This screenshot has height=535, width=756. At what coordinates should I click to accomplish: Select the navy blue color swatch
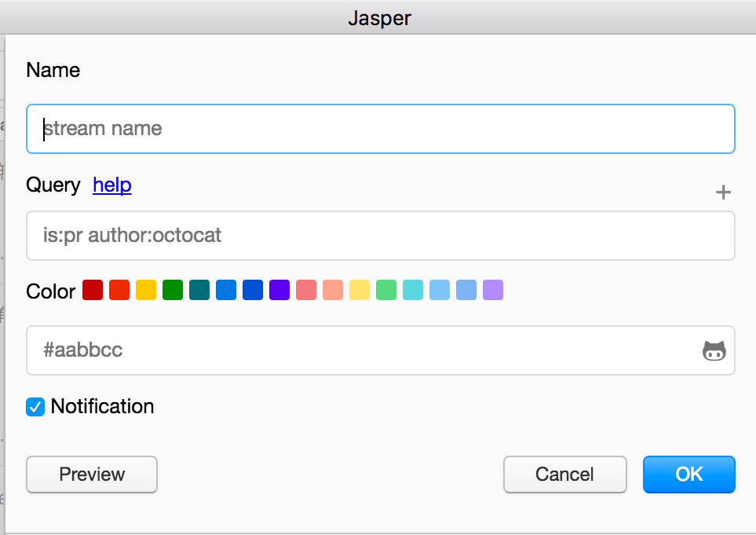pyautogui.click(x=252, y=290)
